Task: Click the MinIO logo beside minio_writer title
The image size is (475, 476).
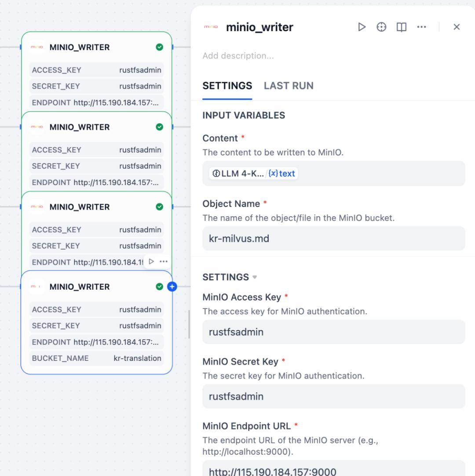Action: [x=211, y=27]
